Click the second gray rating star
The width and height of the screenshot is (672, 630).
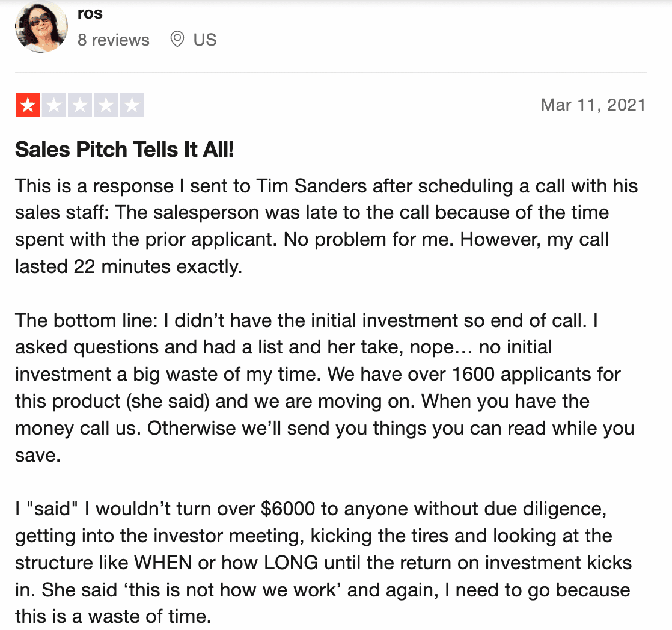pyautogui.click(x=54, y=105)
